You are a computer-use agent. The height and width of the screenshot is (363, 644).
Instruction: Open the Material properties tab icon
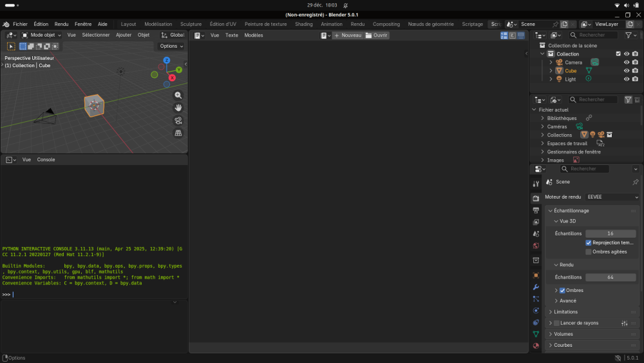point(536,346)
